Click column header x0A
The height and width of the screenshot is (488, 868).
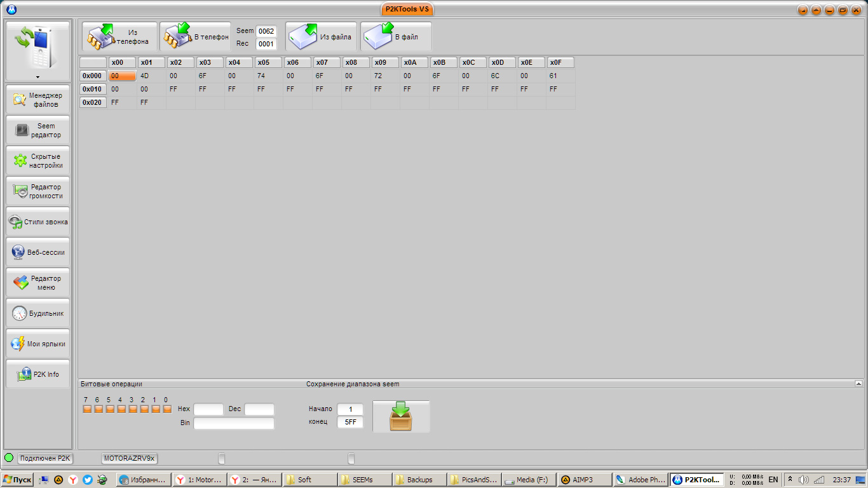click(414, 62)
